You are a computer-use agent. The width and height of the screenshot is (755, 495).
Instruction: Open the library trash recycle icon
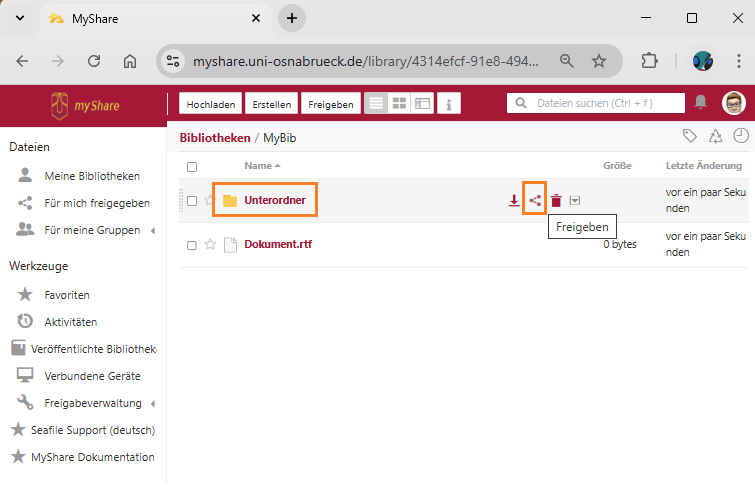click(715, 136)
